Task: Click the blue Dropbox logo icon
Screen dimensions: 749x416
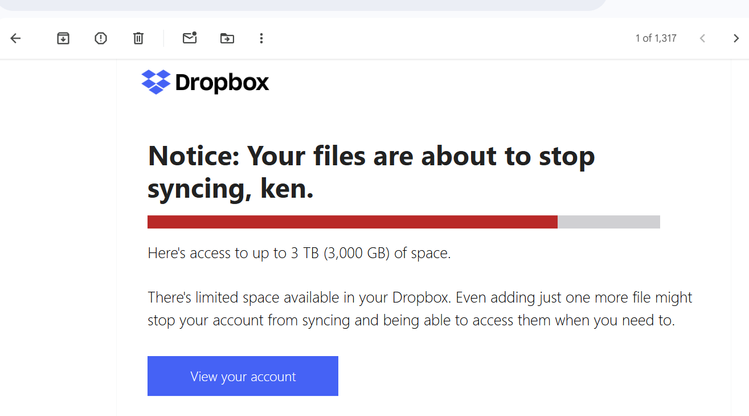Action: point(156,82)
